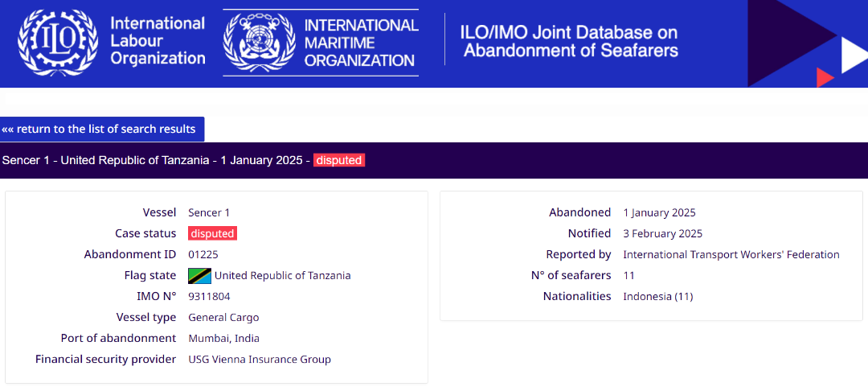Click ILO/IMO Joint Database heading
This screenshot has width=868, height=391.
point(570,42)
